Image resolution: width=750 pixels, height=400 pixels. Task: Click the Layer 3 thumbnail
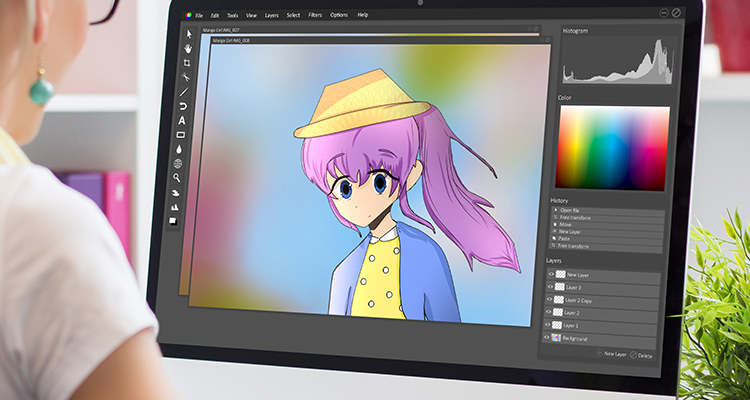click(560, 287)
